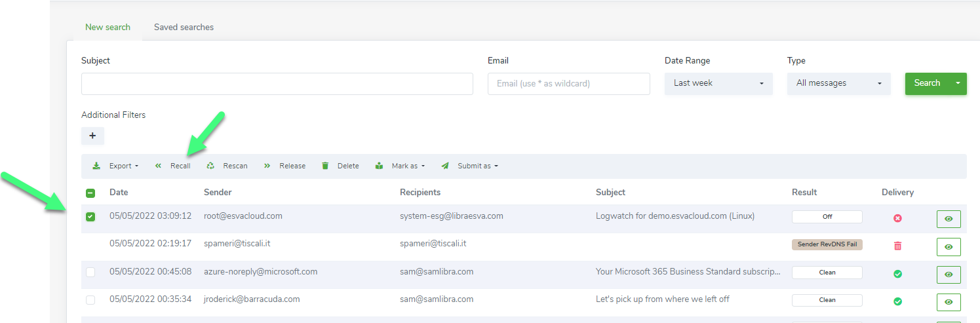This screenshot has width=980, height=323.
Task: Click the Submit as paper plane icon
Action: click(445, 166)
